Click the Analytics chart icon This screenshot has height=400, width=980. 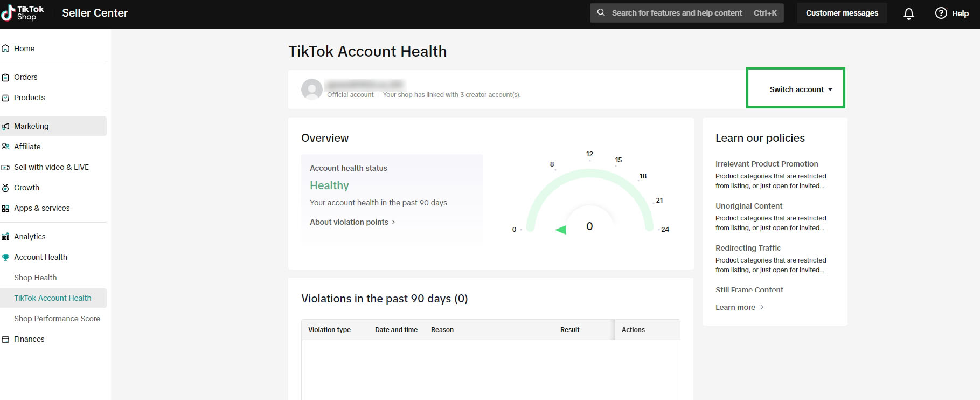tap(6, 237)
